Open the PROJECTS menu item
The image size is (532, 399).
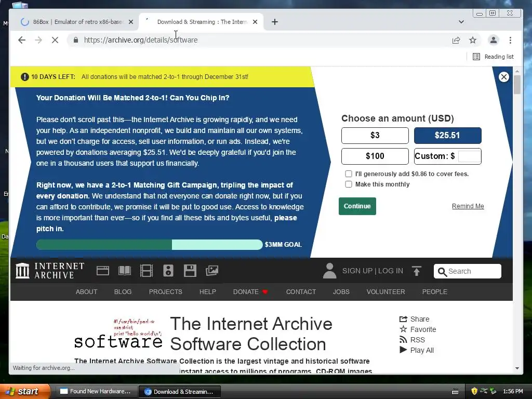(x=166, y=292)
